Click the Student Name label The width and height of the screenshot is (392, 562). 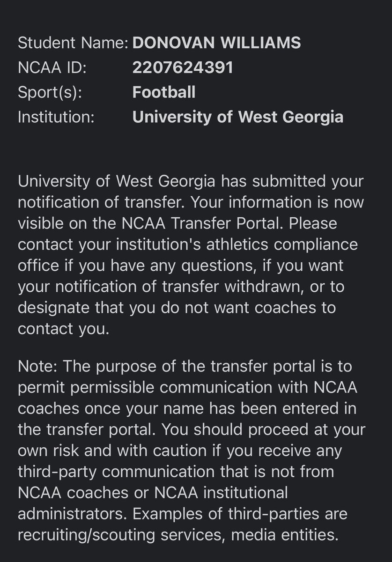click(x=73, y=43)
